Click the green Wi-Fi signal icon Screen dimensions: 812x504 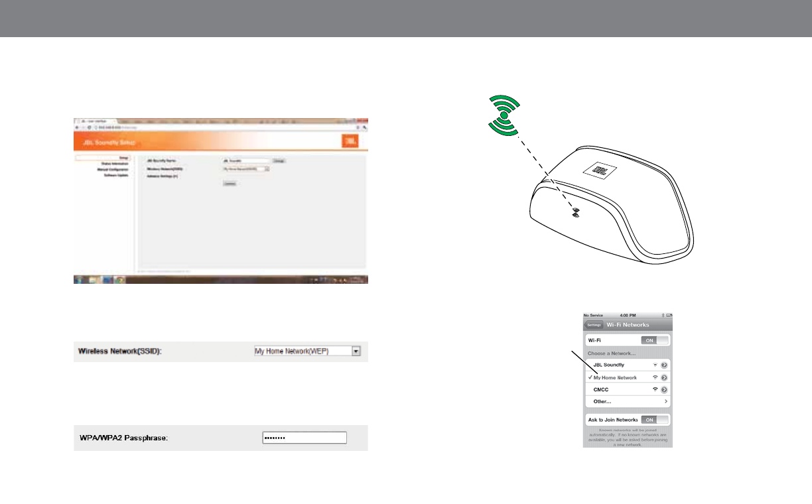(504, 115)
